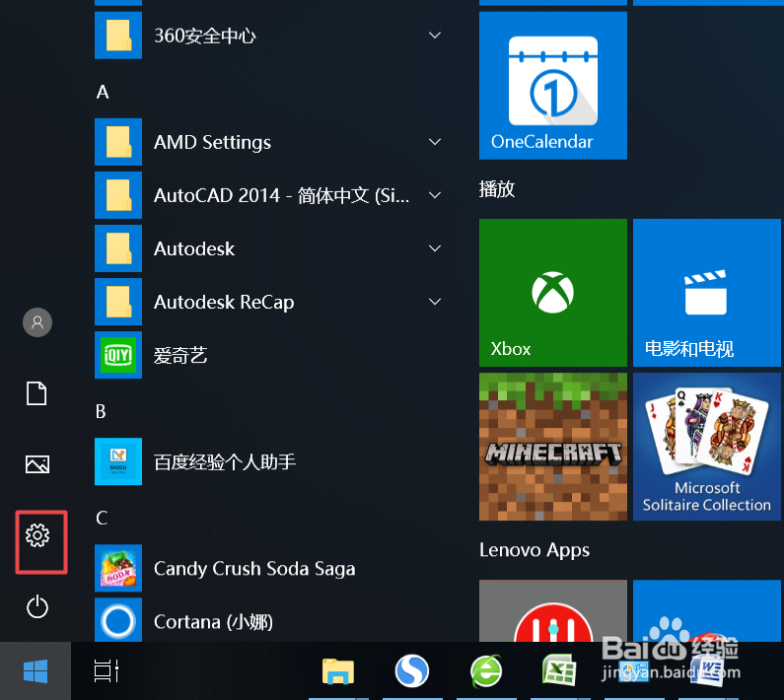Click the "Cortana (小娜)" label
Image resolution: width=784 pixels, height=700 pixels.
[213, 622]
